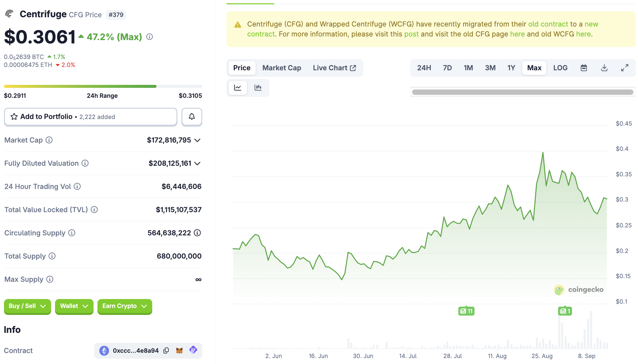Screen dimensions: 638x364
Task: Open price change info tooltip icon
Action: click(150, 37)
